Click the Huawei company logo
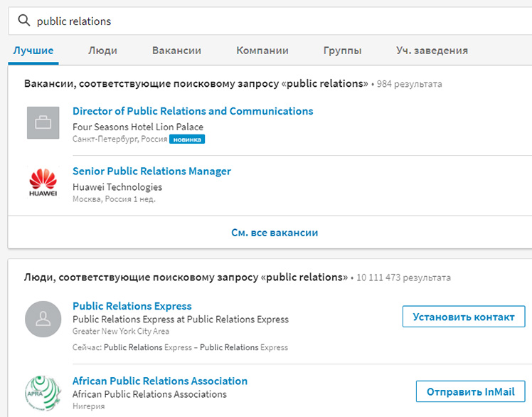The width and height of the screenshot is (532, 417). click(x=43, y=183)
